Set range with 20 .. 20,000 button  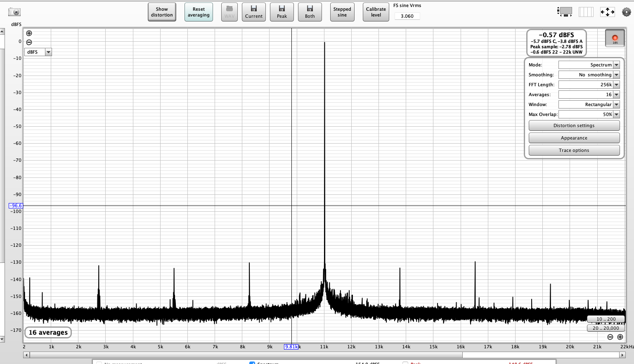click(606, 328)
